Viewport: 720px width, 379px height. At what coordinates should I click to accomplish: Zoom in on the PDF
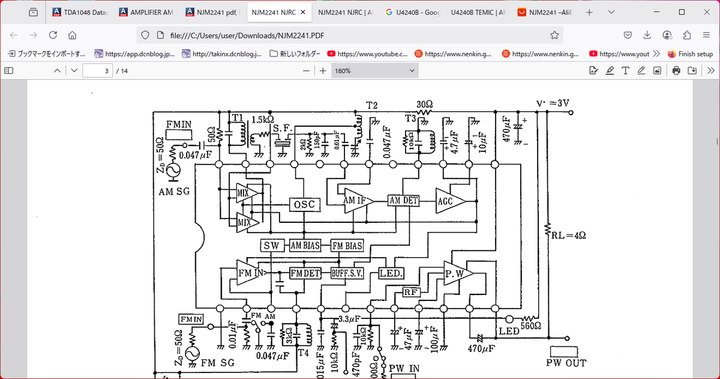(x=323, y=71)
